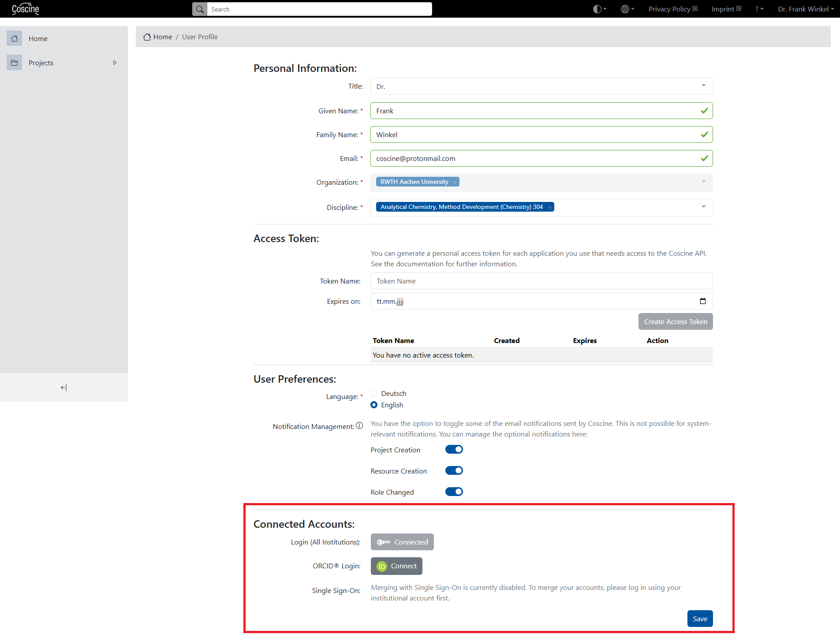
Task: Open the language globe icon
Action: 626,9
